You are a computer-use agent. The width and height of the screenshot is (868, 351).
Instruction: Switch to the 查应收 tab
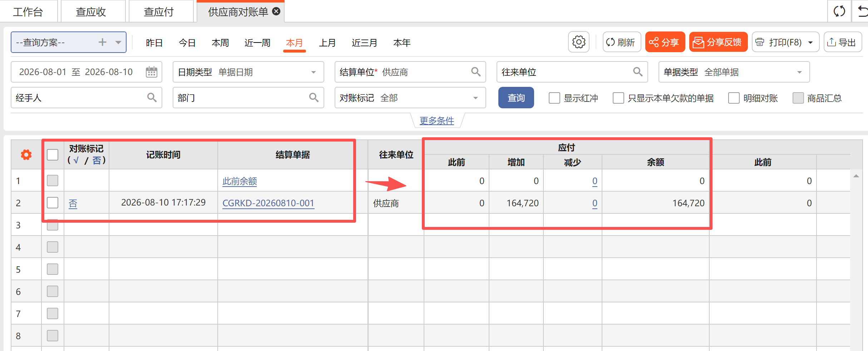91,12
